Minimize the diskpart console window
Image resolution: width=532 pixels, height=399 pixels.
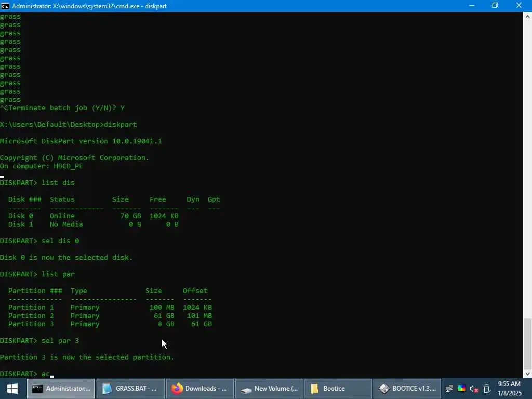coord(472,5)
